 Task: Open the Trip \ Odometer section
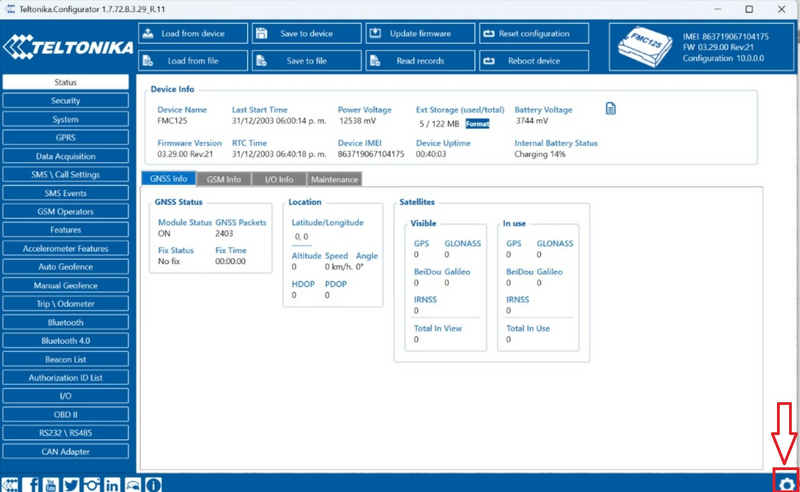pos(66,304)
